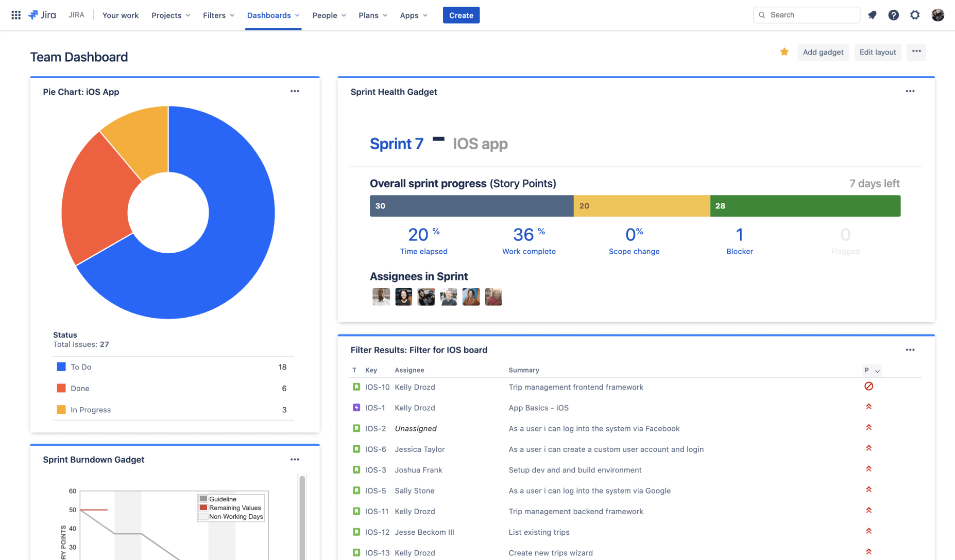Click the green story icon beside IOS-2
955x560 pixels.
(x=356, y=428)
